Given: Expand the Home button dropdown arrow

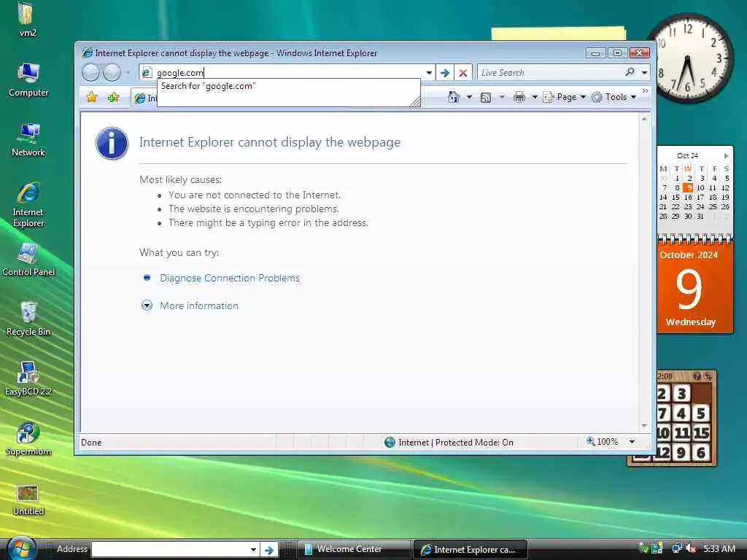Looking at the screenshot, I should click(469, 97).
